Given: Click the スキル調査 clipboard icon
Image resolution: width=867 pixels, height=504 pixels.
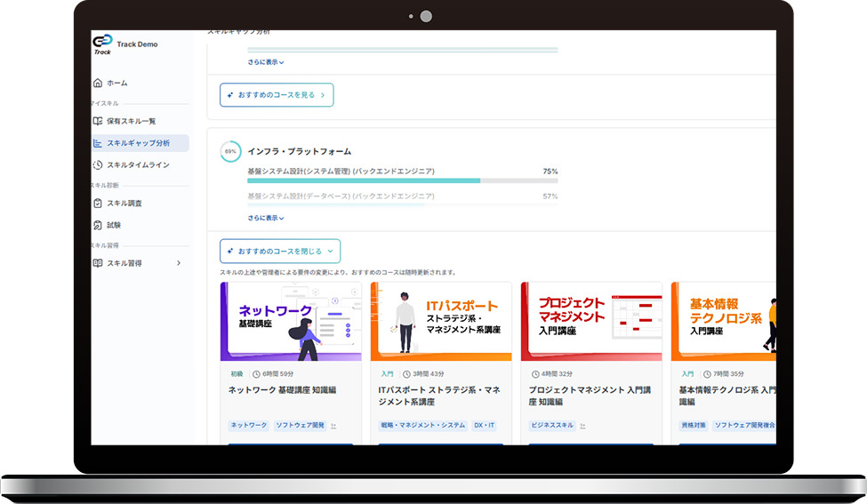Looking at the screenshot, I should pyautogui.click(x=98, y=204).
